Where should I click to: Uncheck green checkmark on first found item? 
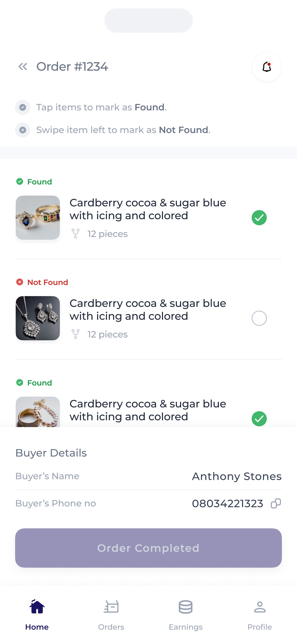tap(259, 218)
